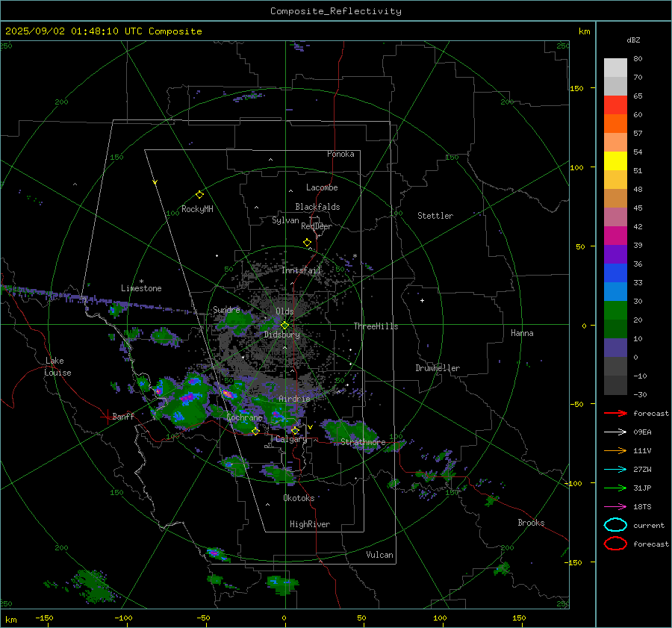Click the green 31JP arrow icon
672x628 pixels.
pyautogui.click(x=615, y=488)
